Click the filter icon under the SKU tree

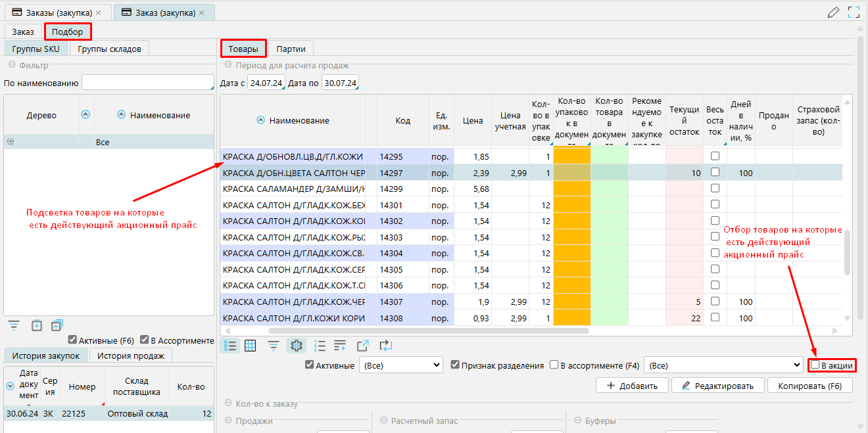click(x=14, y=325)
